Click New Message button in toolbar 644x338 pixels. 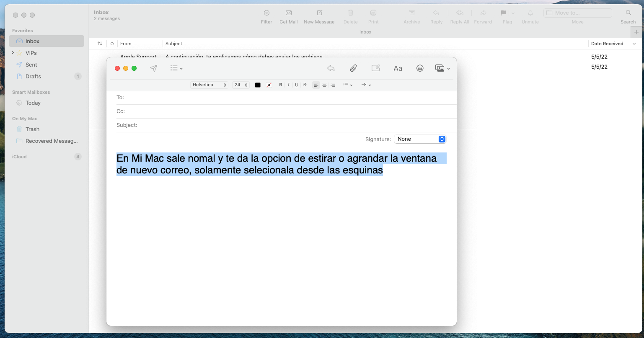(319, 13)
